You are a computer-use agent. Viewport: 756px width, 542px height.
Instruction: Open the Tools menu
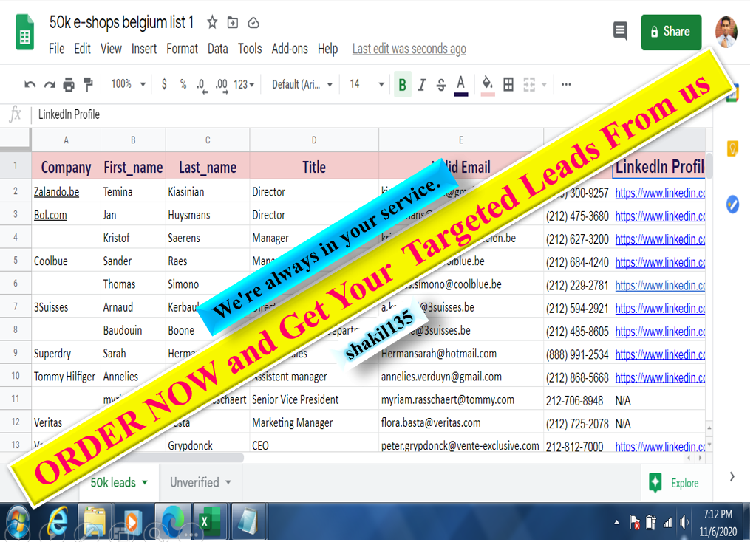coord(250,49)
